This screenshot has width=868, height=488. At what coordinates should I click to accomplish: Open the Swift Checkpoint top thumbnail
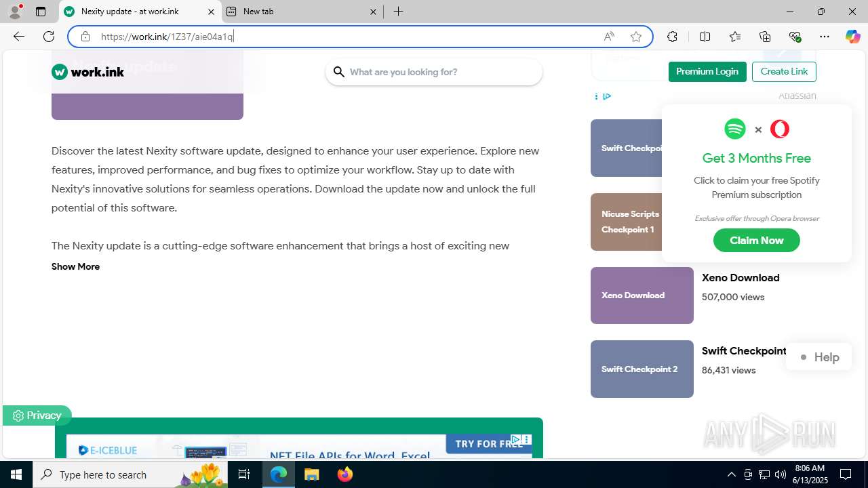627,148
